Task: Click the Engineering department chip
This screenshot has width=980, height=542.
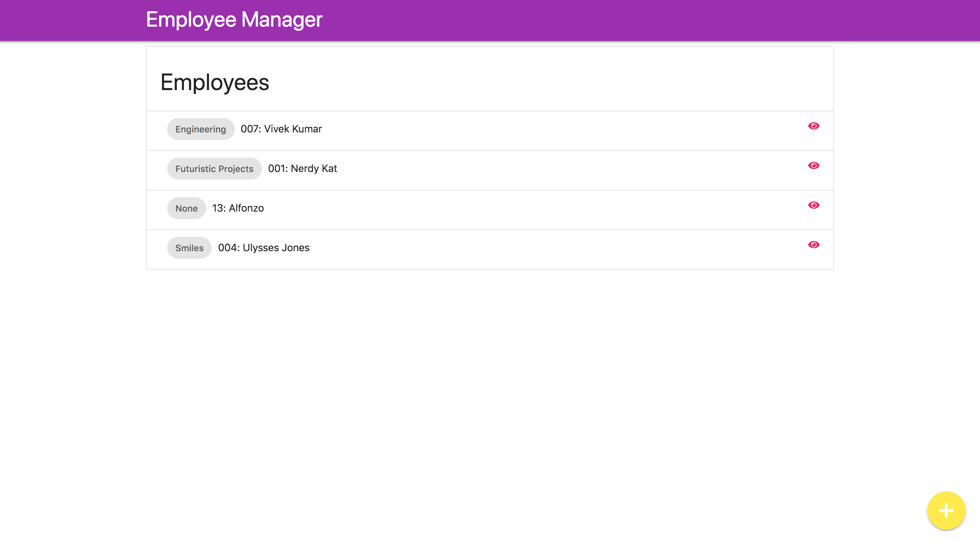Action: click(x=201, y=129)
